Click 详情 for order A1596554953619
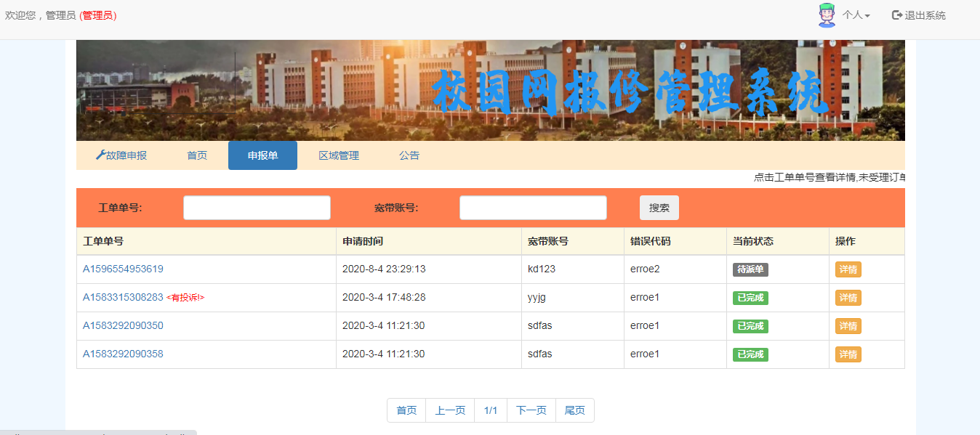The height and width of the screenshot is (435, 980). pyautogui.click(x=848, y=269)
